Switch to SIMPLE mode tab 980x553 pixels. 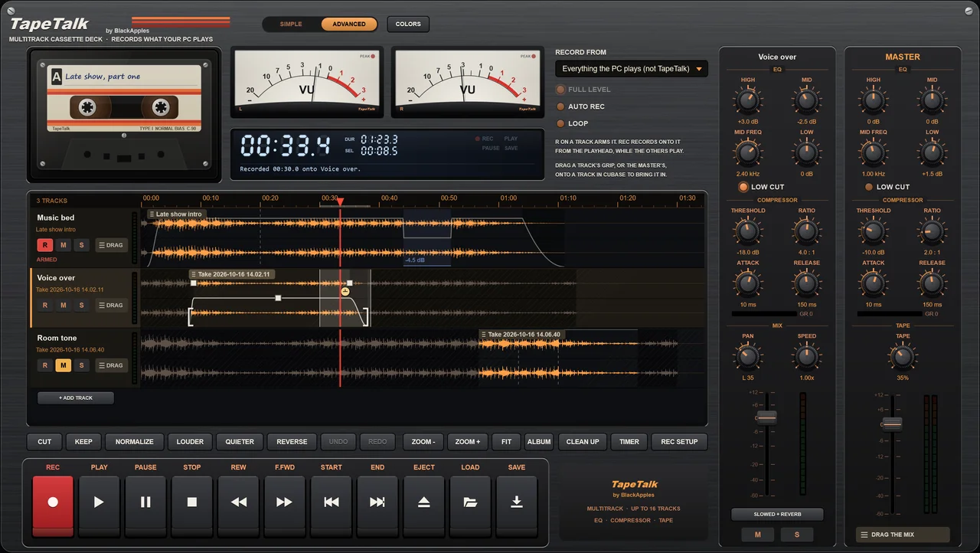pos(291,25)
